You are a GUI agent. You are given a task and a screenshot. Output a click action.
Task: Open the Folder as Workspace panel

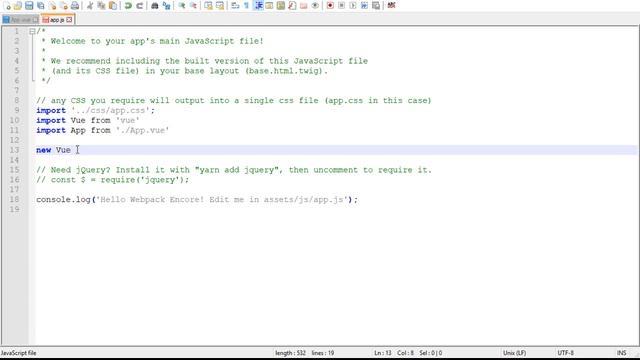click(303, 5)
